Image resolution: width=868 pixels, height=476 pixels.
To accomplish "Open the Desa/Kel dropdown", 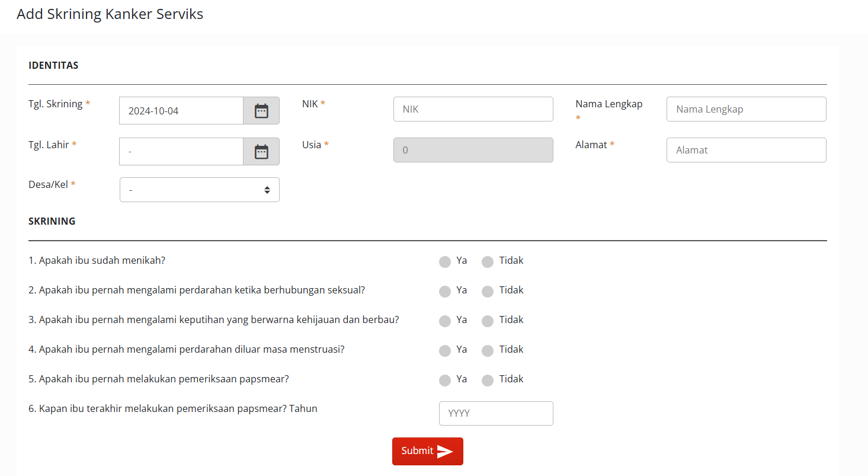I will [200, 190].
